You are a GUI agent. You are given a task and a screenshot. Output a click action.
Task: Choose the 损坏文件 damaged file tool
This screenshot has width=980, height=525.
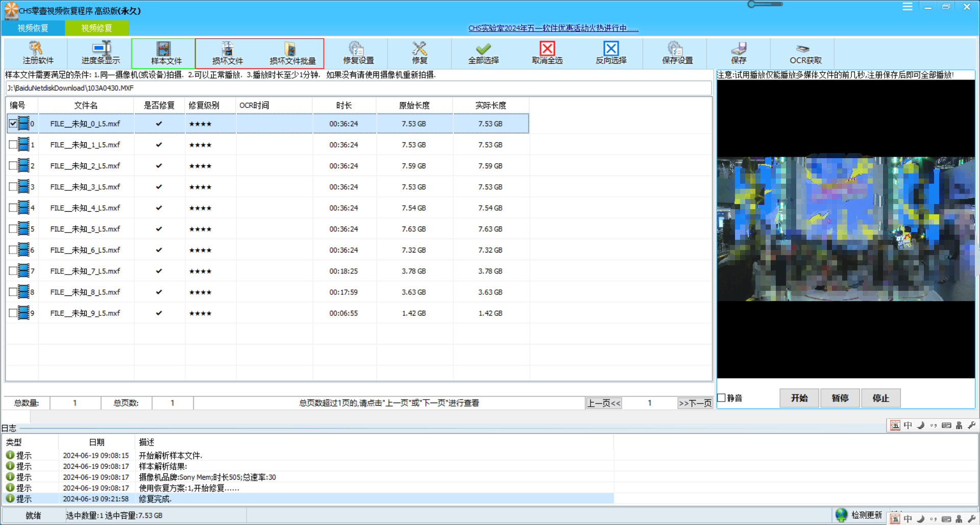tap(228, 53)
